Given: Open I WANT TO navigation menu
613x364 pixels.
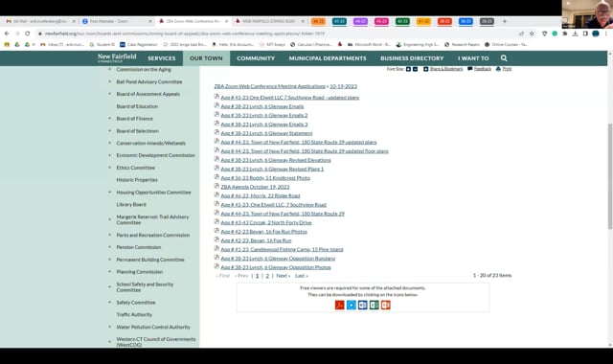Looking at the screenshot, I should [473, 58].
